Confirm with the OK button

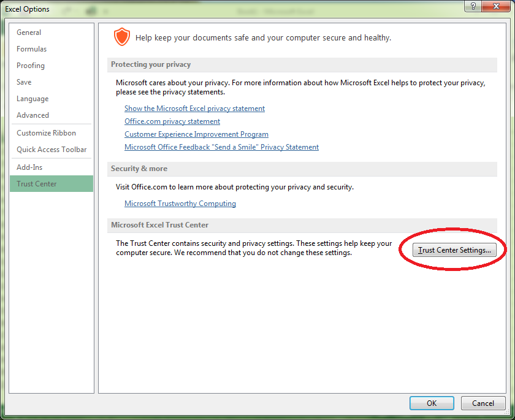[x=432, y=403]
